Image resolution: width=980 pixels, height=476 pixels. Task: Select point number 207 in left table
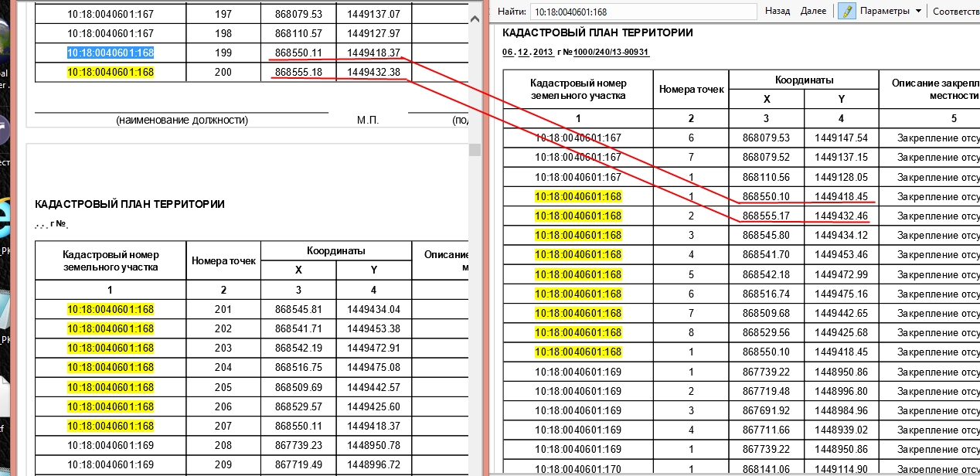coord(223,426)
